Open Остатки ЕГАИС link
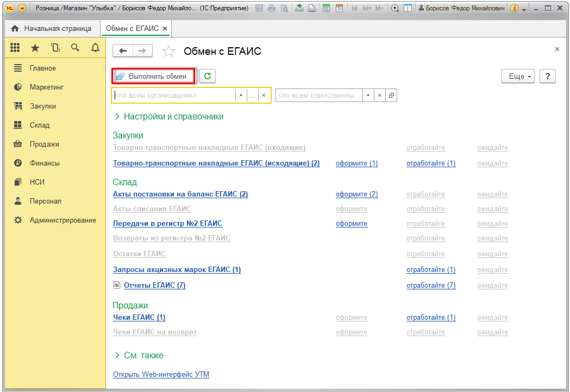Viewport: 570px width, 392px height. [139, 254]
